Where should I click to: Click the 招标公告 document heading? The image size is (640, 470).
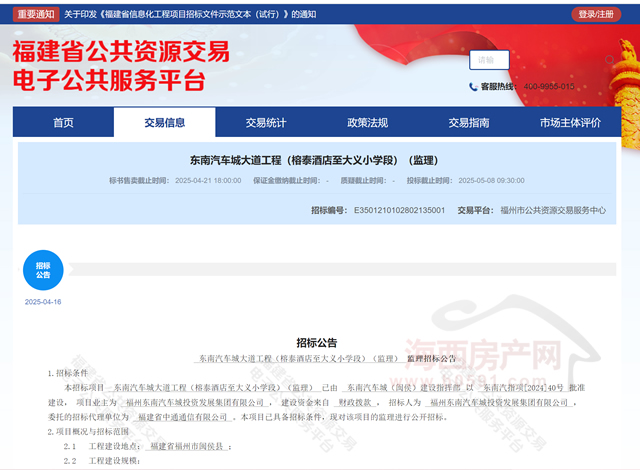tap(317, 342)
